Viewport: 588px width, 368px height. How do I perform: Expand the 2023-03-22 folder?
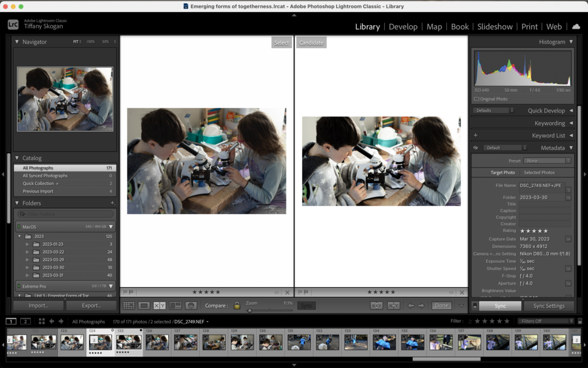[28, 252]
